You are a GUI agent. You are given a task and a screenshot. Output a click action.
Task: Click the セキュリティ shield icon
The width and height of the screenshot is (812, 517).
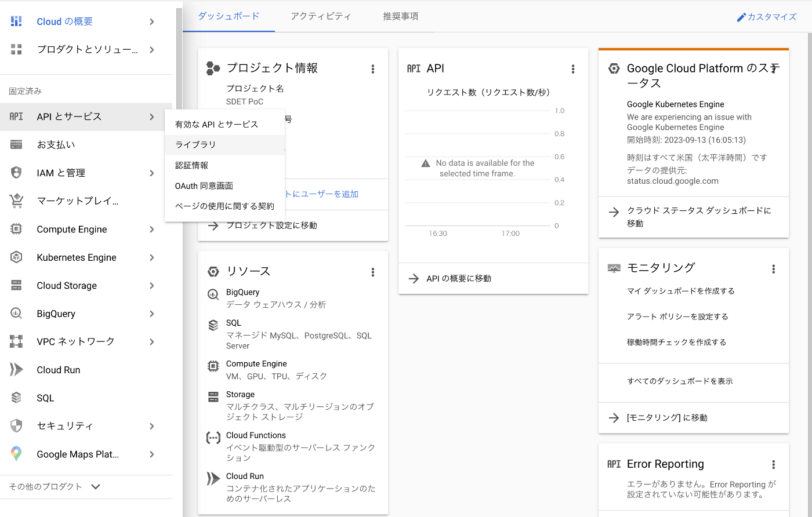coord(16,426)
